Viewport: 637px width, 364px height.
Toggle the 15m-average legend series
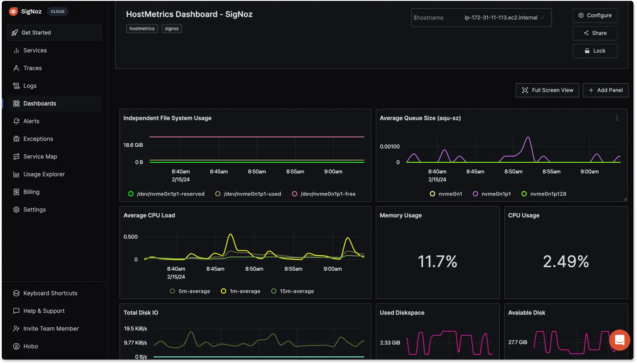tap(292, 291)
